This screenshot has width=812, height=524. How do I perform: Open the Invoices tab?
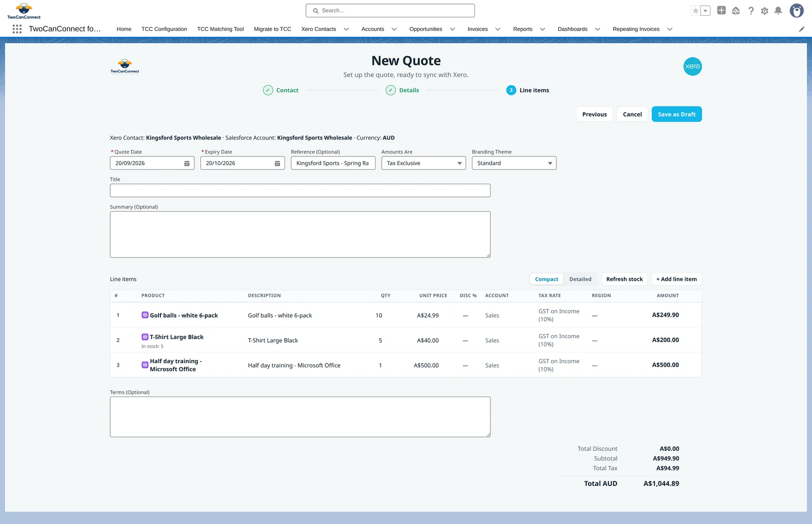[478, 29]
